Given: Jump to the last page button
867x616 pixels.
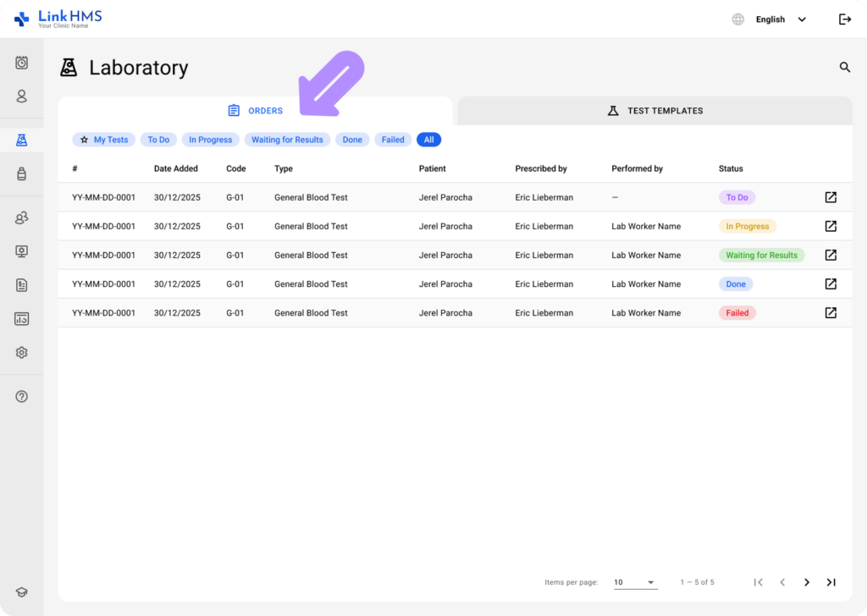Looking at the screenshot, I should 831,582.
